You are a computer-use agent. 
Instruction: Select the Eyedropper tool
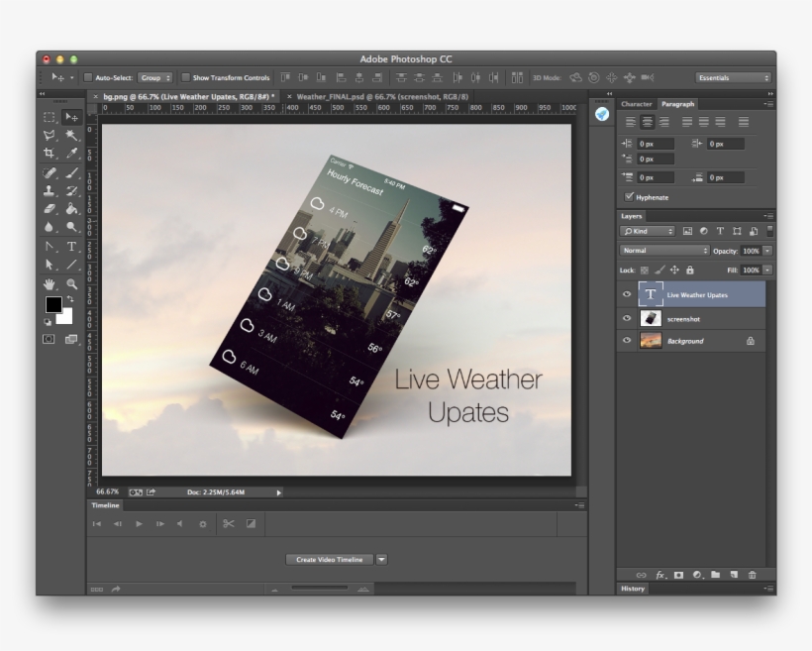[x=71, y=153]
